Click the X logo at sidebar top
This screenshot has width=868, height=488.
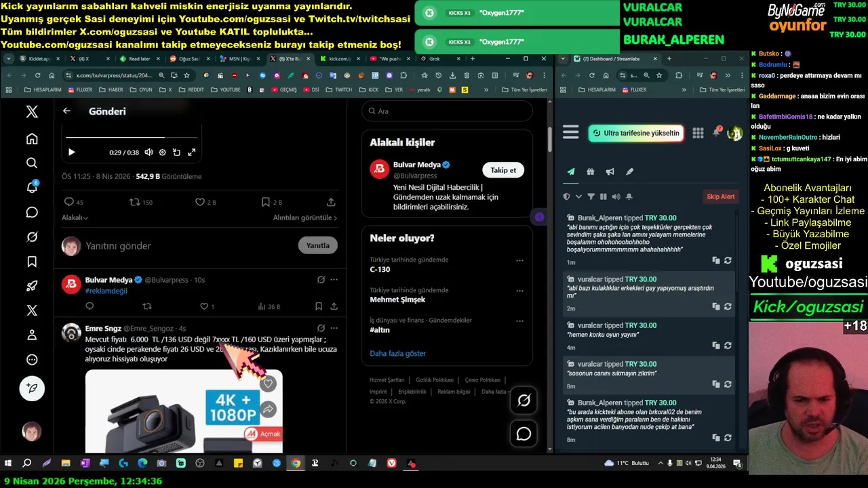click(32, 112)
